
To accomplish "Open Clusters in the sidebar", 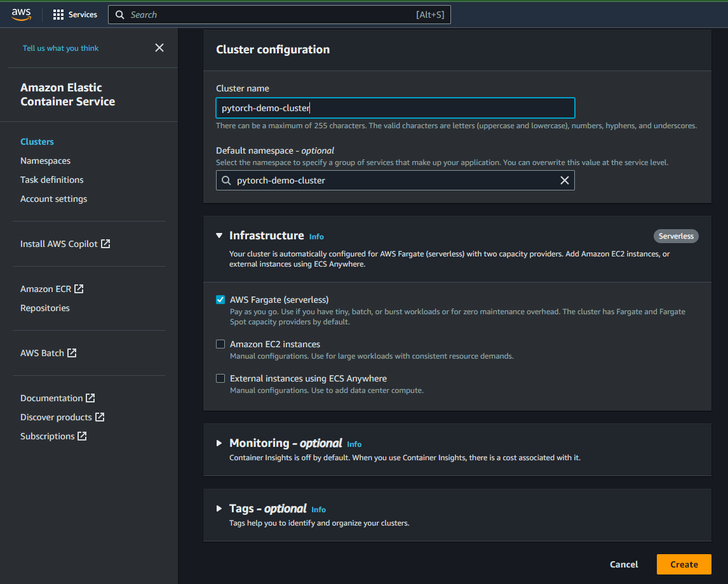I will (x=37, y=142).
